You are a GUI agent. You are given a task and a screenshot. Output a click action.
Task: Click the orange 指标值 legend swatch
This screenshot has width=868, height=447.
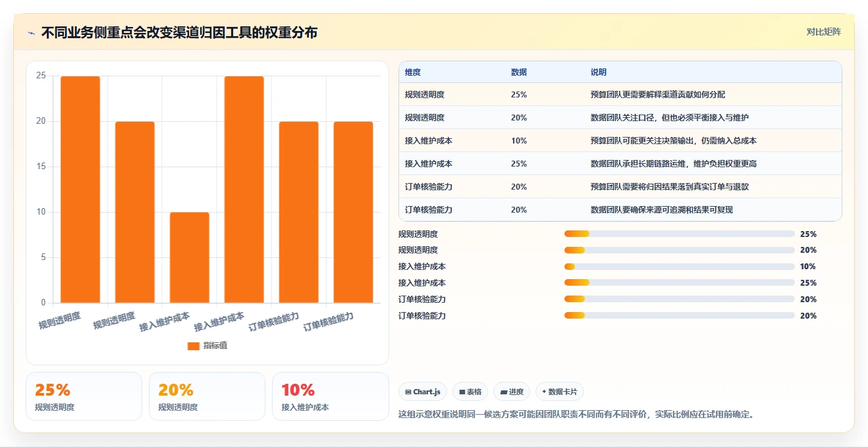pyautogui.click(x=193, y=346)
